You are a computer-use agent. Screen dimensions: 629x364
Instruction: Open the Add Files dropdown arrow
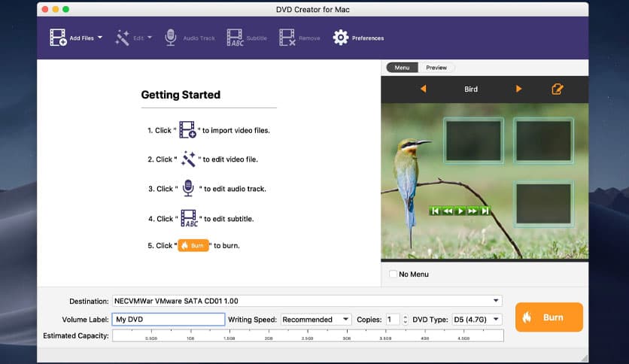pos(100,38)
